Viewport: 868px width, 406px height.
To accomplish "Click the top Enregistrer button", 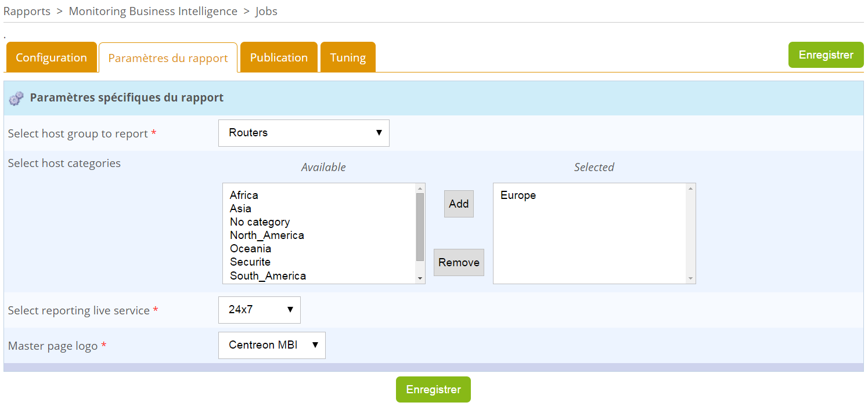I will 826,55.
